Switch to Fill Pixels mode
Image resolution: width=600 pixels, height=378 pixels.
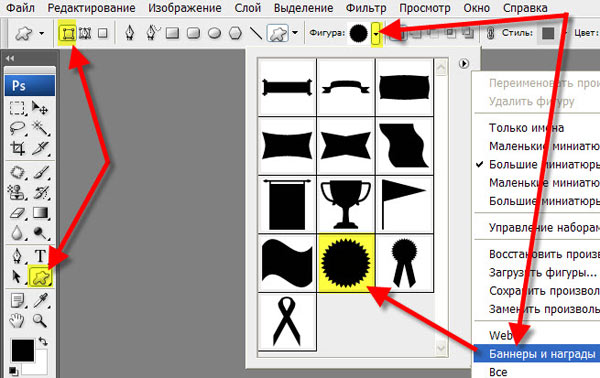(x=103, y=33)
